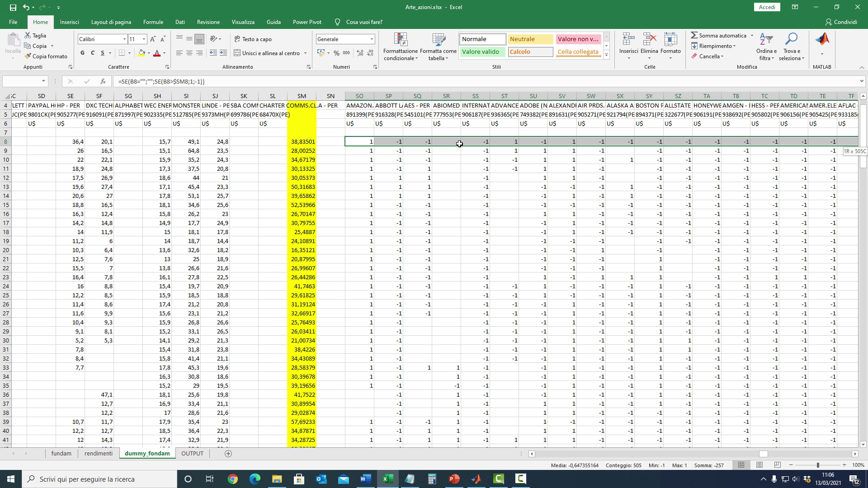Screen dimensions: 868x488
Task: Open font name Calibri dropdown
Action: coord(124,39)
